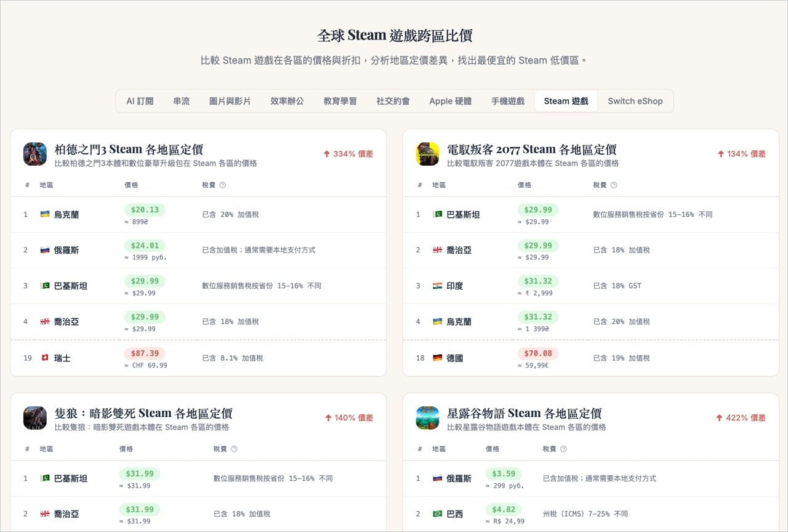
Task: Select the Steam 遊戲 tab
Action: (566, 101)
